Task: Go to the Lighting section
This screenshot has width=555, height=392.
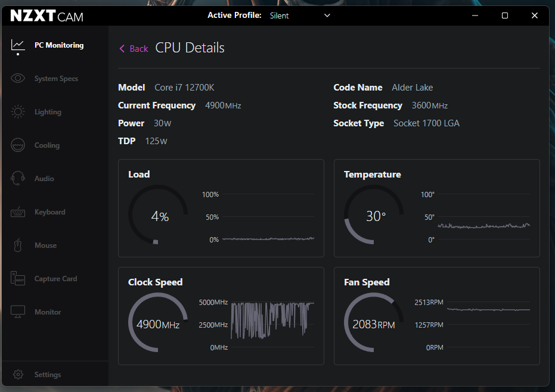Action: 48,112
